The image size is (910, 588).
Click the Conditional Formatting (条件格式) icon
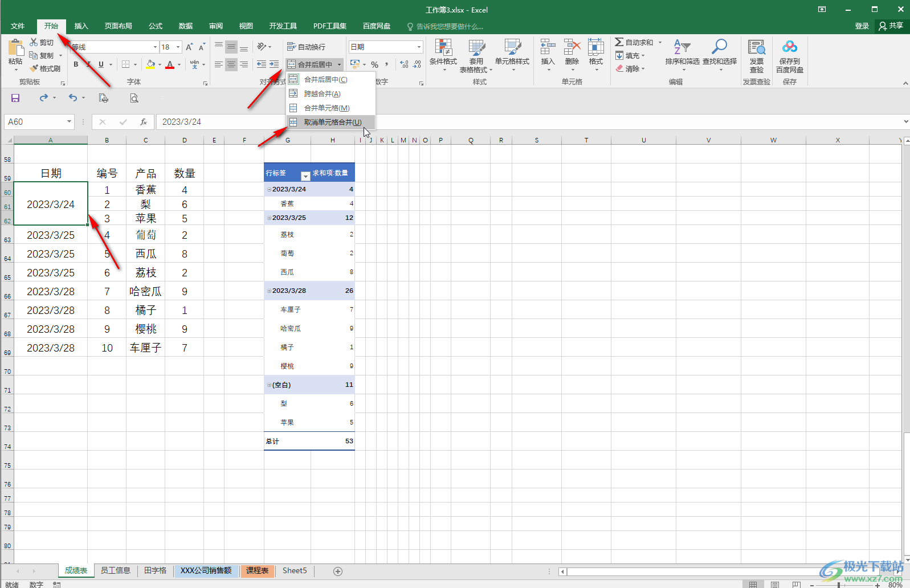click(443, 55)
